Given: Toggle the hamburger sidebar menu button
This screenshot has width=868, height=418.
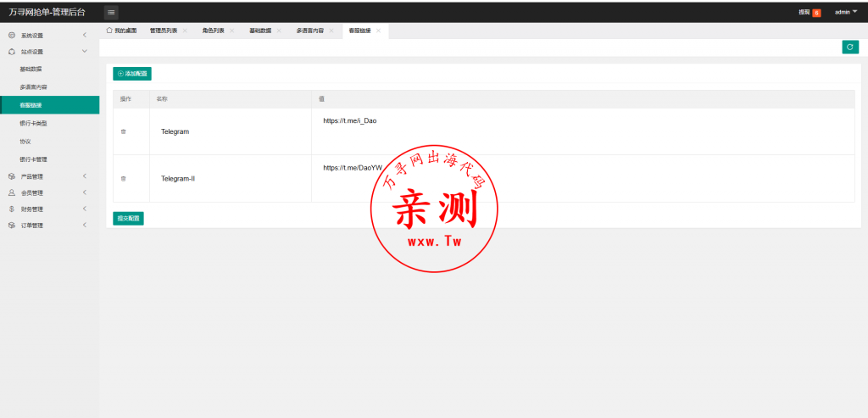Looking at the screenshot, I should pos(111,12).
